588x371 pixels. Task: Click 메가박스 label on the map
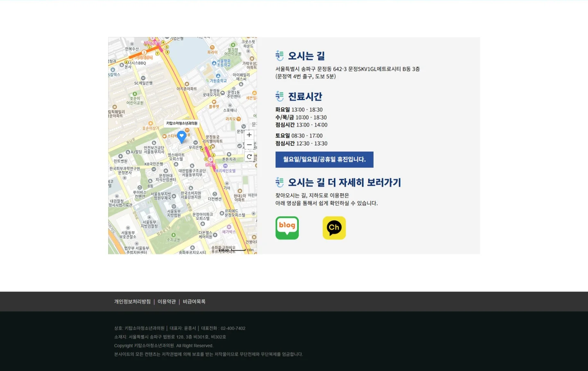228,232
